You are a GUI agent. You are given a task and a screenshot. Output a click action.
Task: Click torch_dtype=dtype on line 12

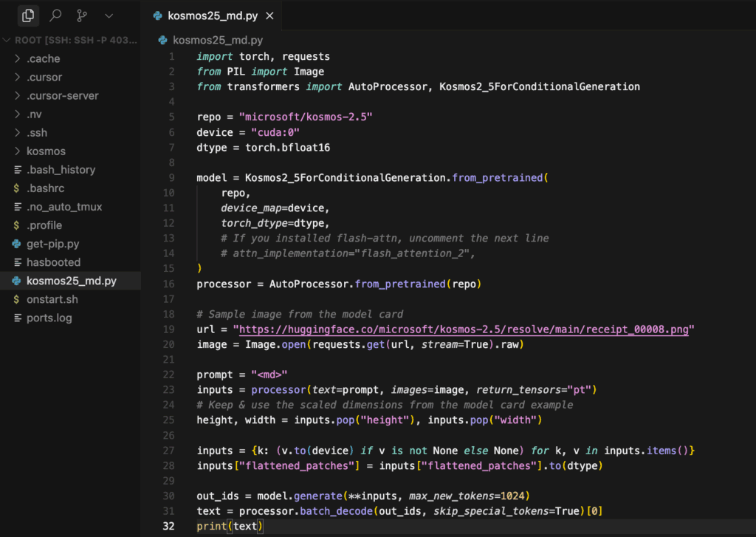pyautogui.click(x=272, y=223)
